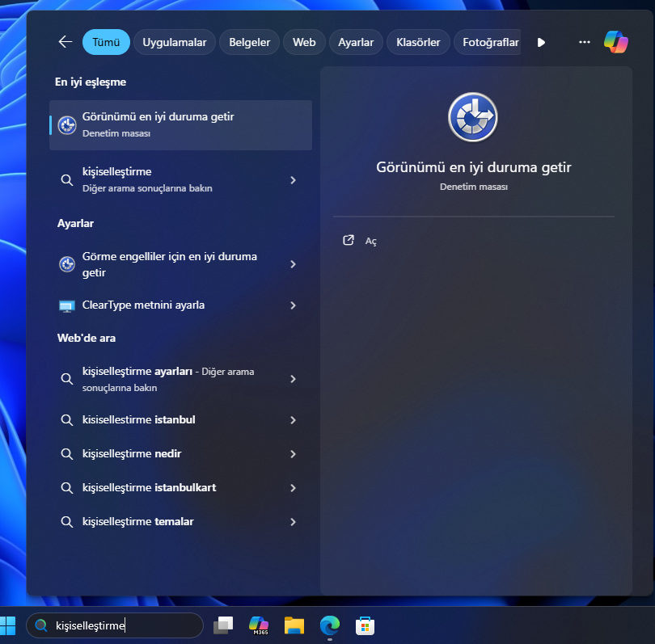Click the preview title Görünümü en iyi duruma getir
The width and height of the screenshot is (655, 644).
tap(473, 167)
